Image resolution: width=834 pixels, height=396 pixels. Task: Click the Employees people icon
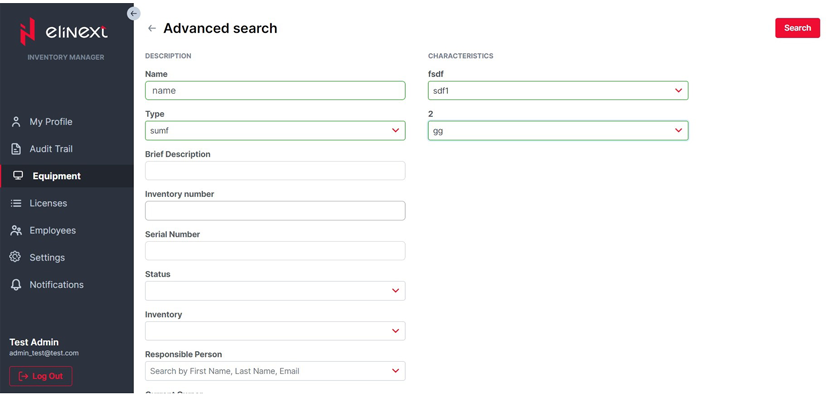(16, 230)
